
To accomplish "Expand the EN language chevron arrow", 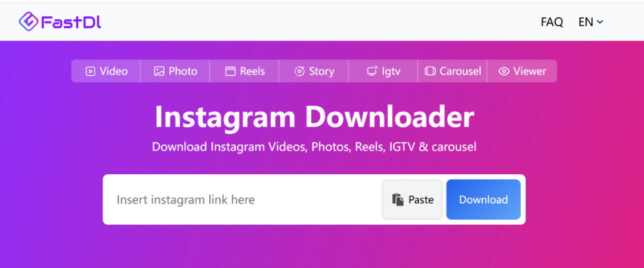I will pyautogui.click(x=600, y=22).
